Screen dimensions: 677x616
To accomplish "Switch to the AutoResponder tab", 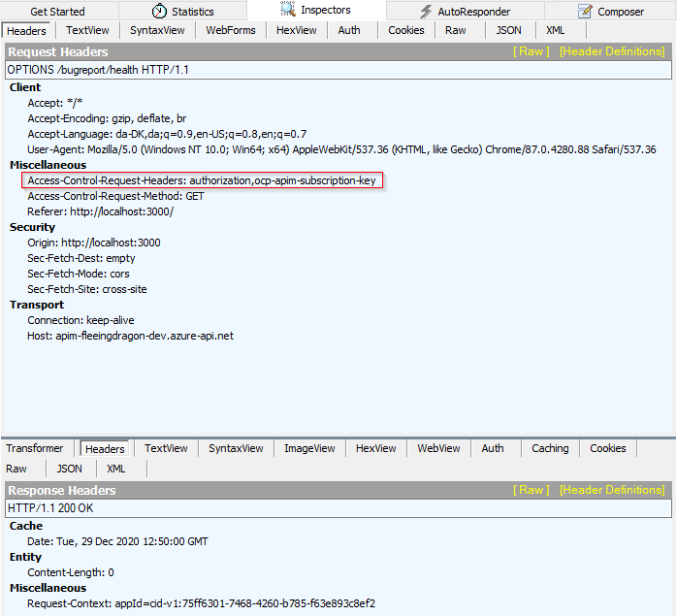I will tap(466, 12).
